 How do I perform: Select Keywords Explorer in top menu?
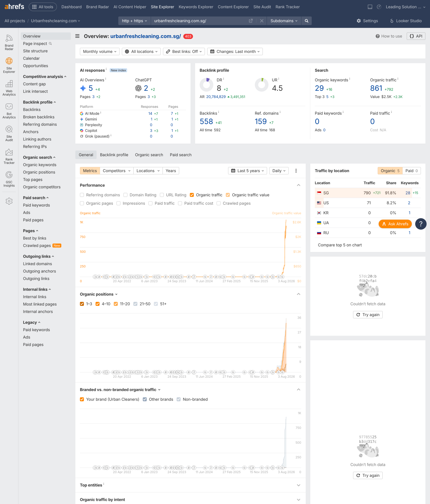pos(196,7)
